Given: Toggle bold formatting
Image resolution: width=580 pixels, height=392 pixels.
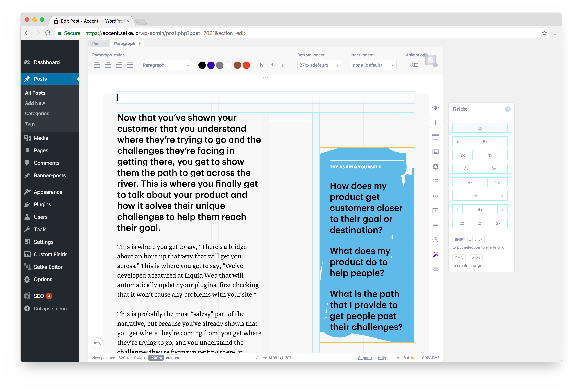Looking at the screenshot, I should click(261, 65).
